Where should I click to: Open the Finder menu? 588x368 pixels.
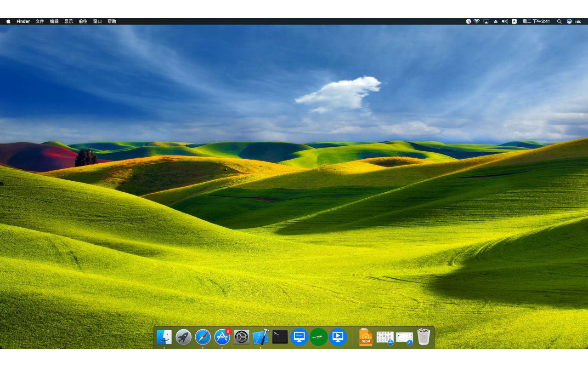[23, 21]
